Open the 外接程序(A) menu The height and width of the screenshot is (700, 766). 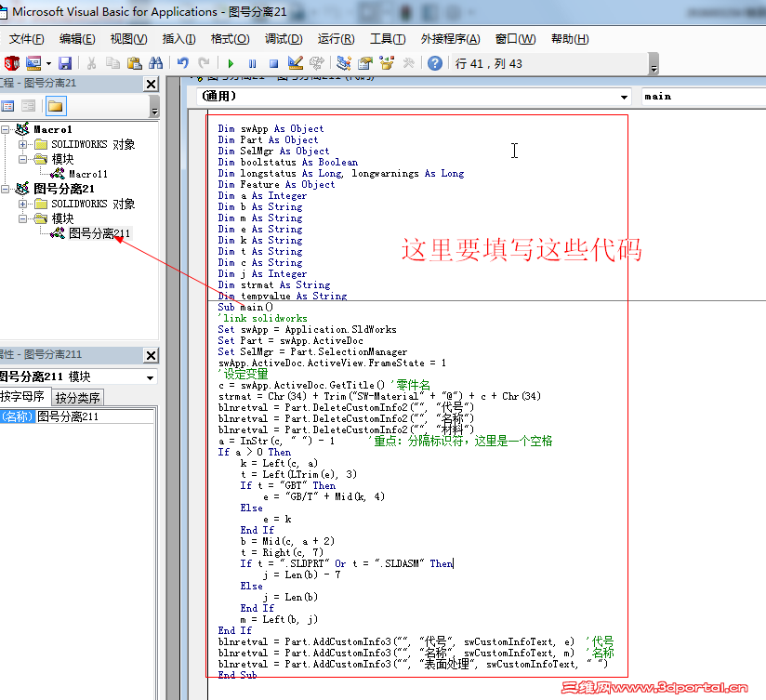[451, 39]
